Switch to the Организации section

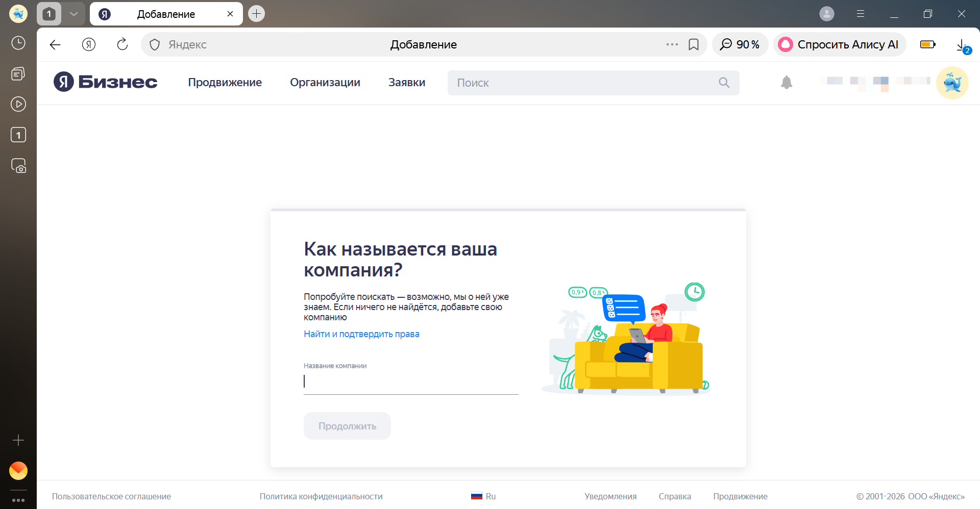pyautogui.click(x=325, y=82)
